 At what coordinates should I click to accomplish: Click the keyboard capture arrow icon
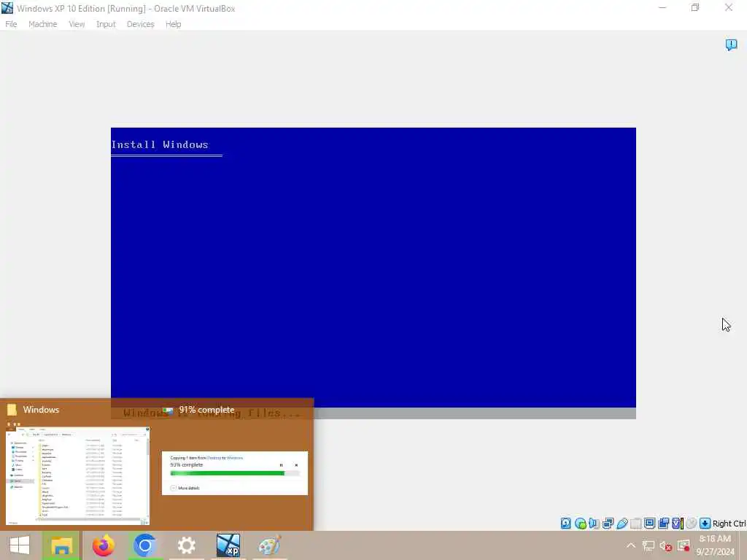[x=705, y=524]
